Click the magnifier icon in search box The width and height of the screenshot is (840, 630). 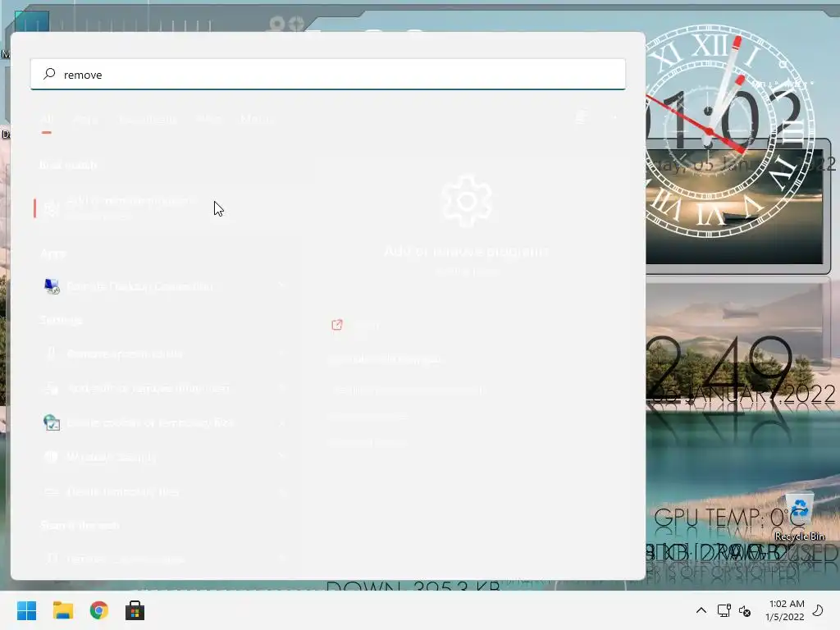pos(50,74)
